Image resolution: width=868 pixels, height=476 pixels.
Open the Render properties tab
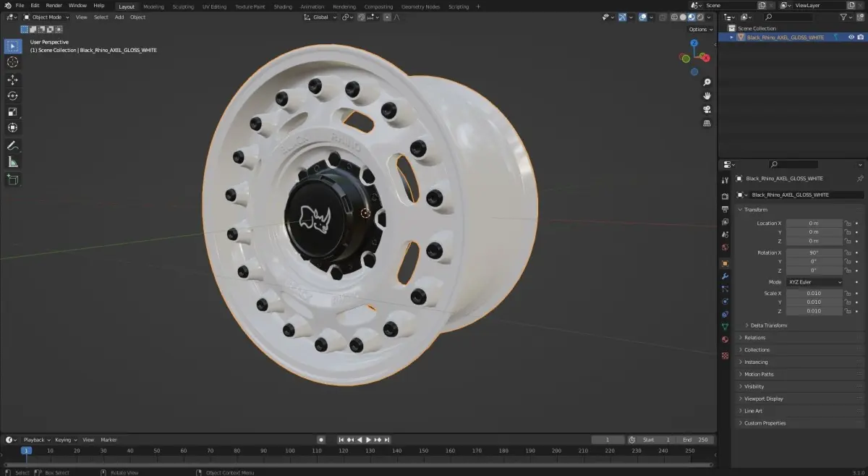725,196
